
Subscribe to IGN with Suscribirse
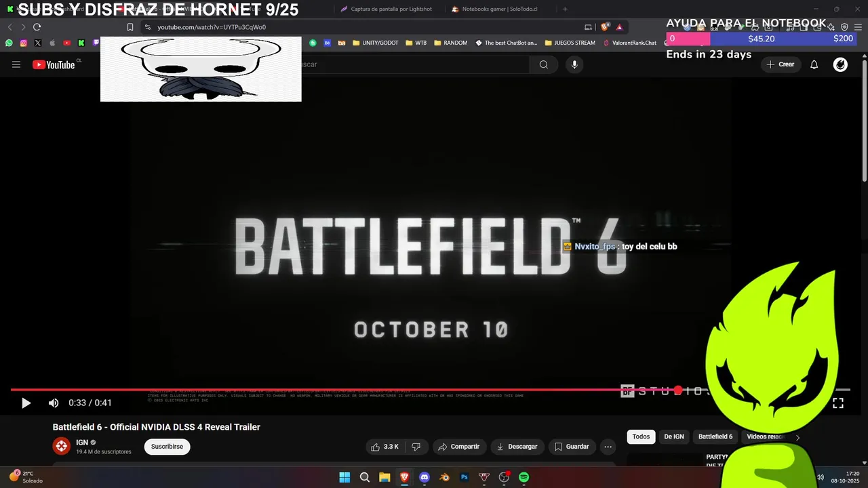(x=167, y=447)
